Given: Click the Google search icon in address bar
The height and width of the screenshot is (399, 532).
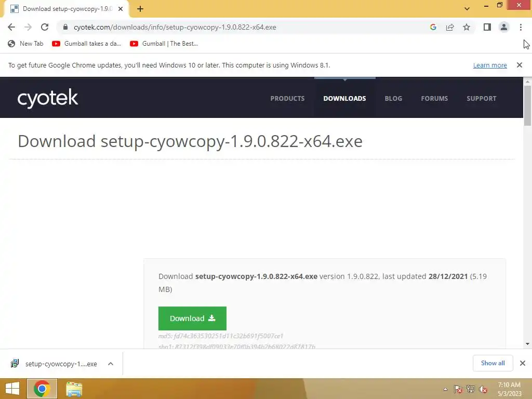Looking at the screenshot, I should coord(433,27).
